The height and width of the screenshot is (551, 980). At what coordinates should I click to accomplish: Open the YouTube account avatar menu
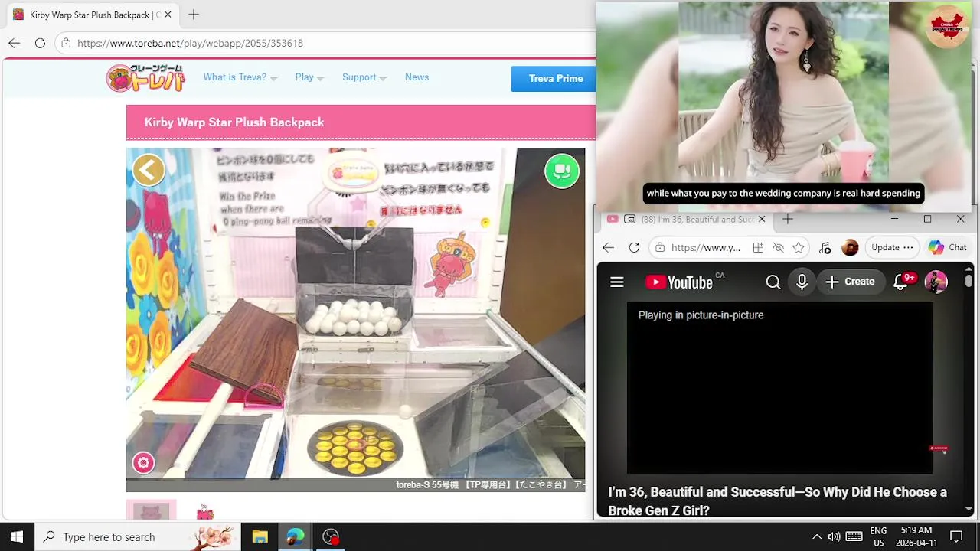click(936, 282)
